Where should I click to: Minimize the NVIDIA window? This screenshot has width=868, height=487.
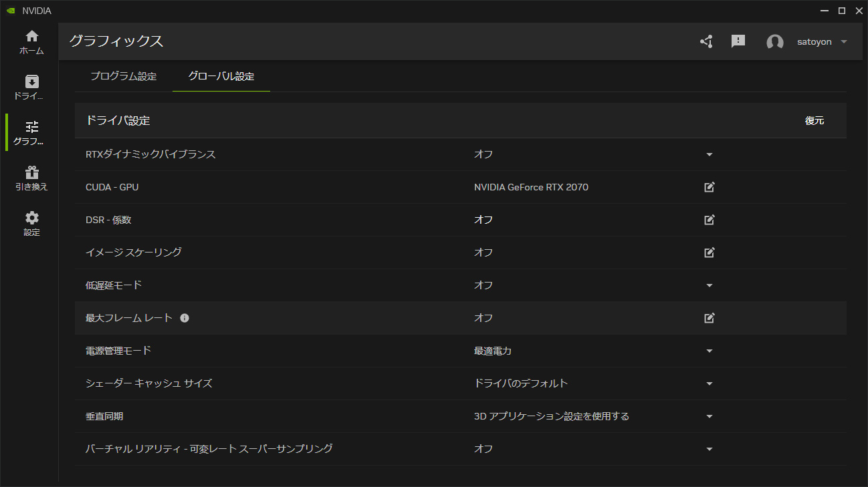point(825,11)
